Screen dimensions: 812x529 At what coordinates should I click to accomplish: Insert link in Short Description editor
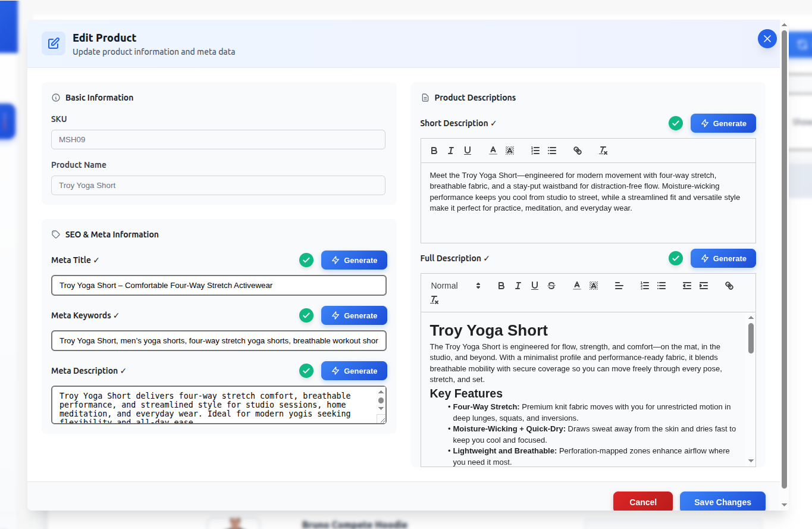(577, 151)
